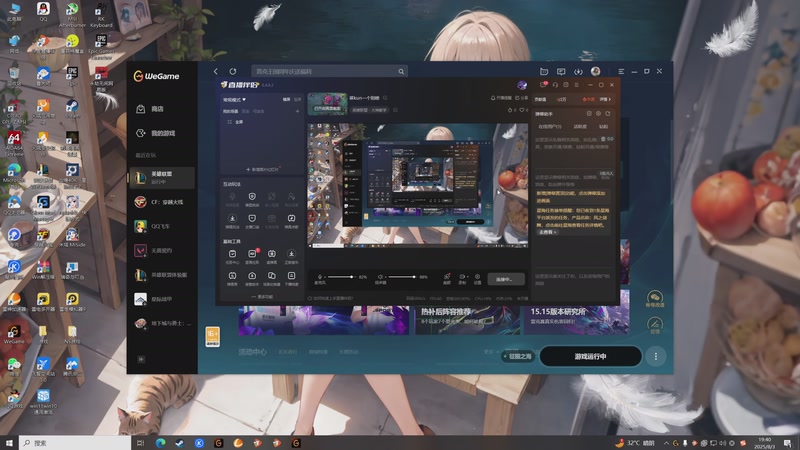Select 英雄联盟 in the WeGame game list

point(162,177)
